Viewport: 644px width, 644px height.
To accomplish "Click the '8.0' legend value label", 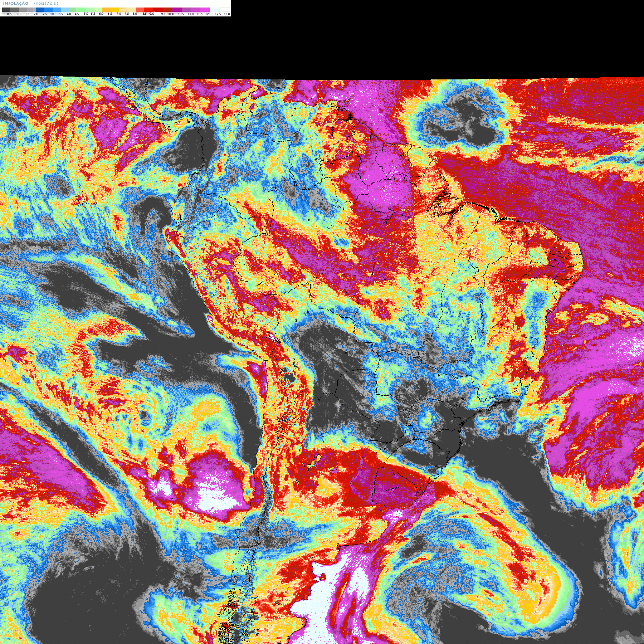I will pyautogui.click(x=135, y=14).
